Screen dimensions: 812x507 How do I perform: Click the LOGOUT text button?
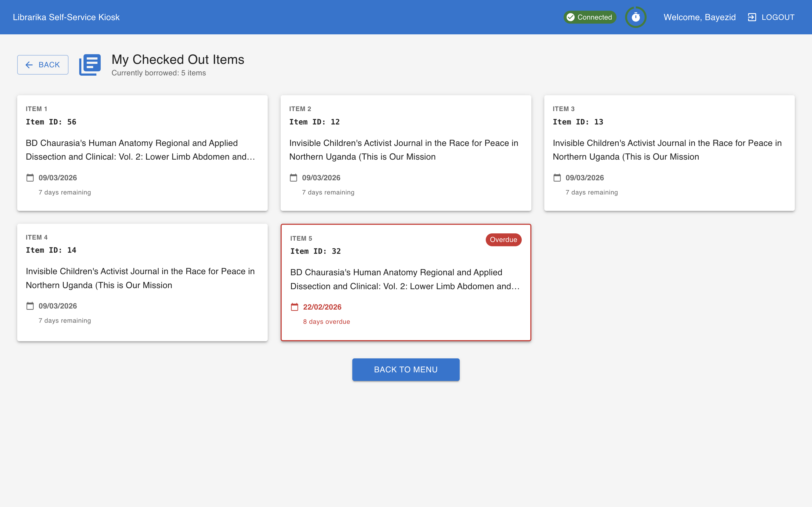tap(778, 17)
